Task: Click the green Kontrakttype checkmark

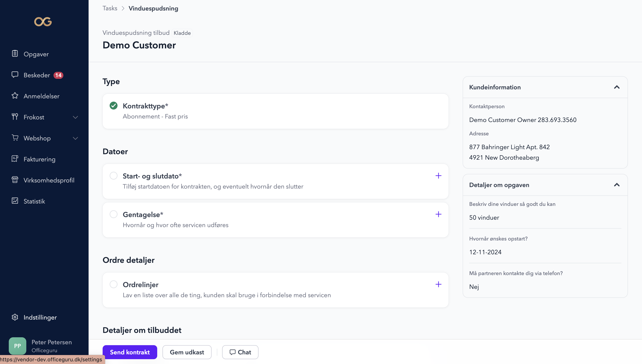Action: [113, 106]
